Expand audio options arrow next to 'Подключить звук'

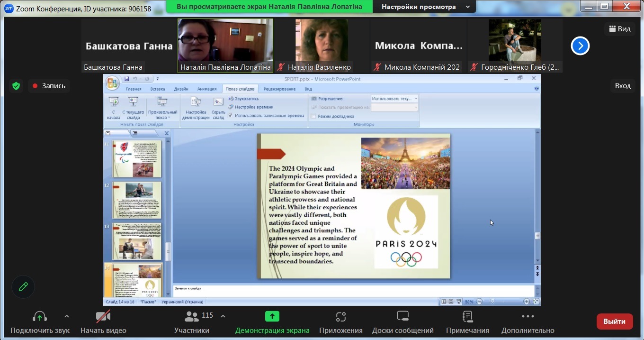pos(67,316)
